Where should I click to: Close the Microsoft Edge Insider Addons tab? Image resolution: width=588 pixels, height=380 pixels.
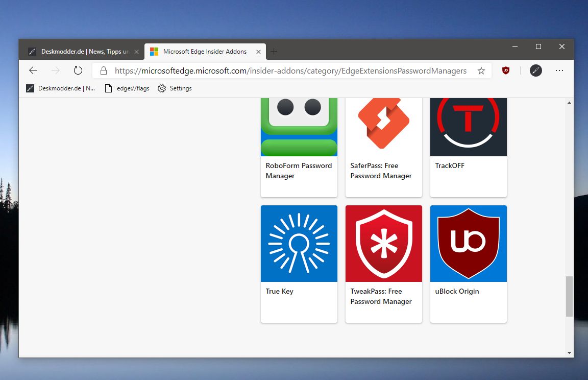point(258,52)
